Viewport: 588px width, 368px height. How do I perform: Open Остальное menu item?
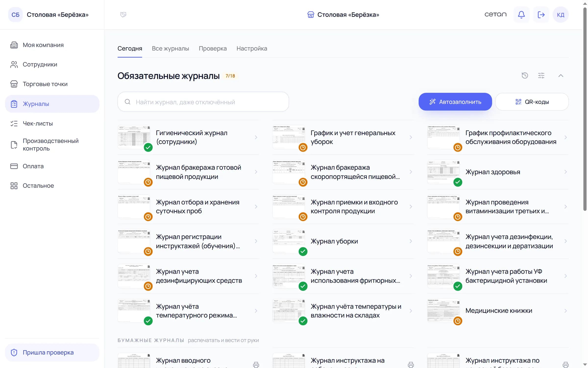(52, 186)
